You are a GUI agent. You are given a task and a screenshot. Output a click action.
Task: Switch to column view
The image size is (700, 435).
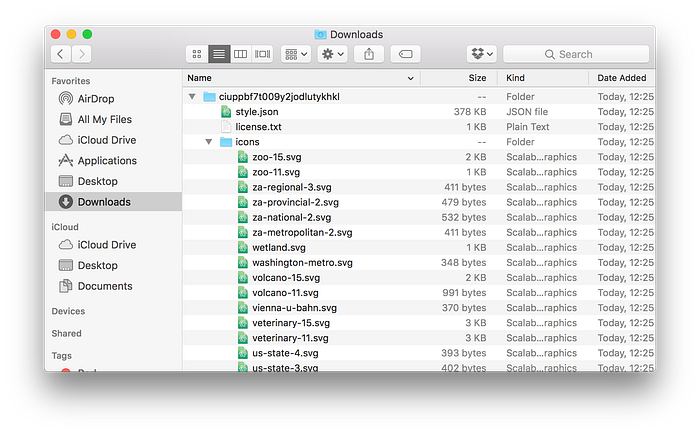point(241,54)
